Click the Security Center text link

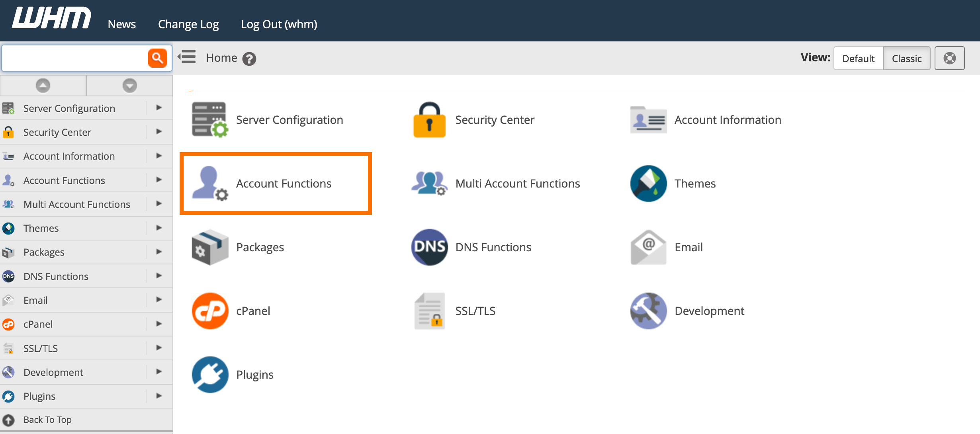point(495,120)
